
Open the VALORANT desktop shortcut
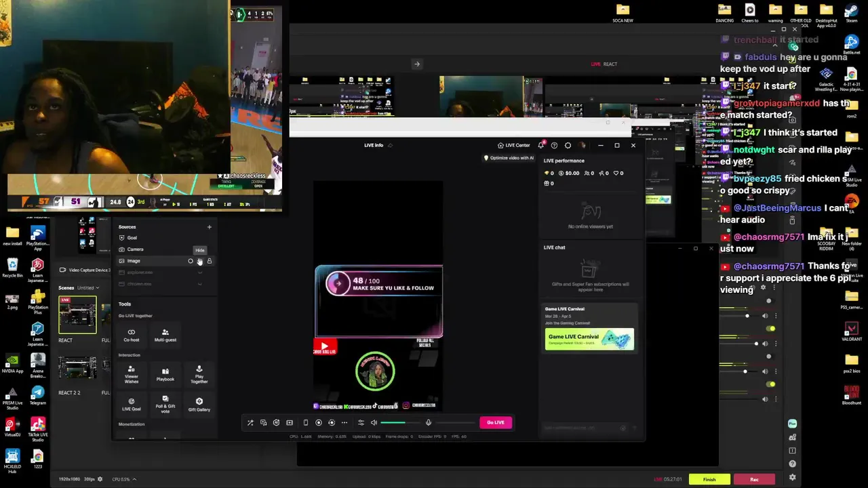[x=851, y=331]
